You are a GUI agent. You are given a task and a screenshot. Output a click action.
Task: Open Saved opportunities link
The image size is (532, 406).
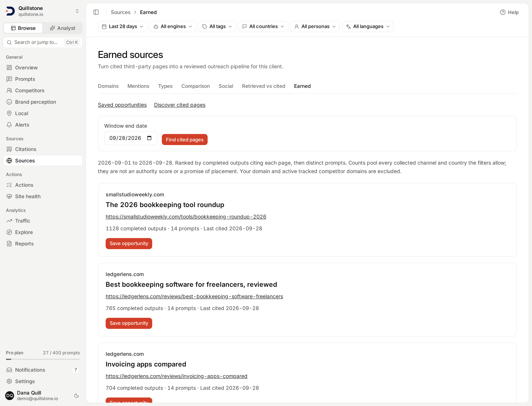pyautogui.click(x=122, y=105)
